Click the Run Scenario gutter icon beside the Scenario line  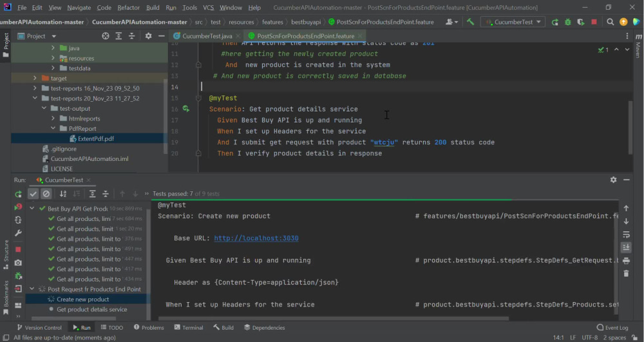click(186, 109)
